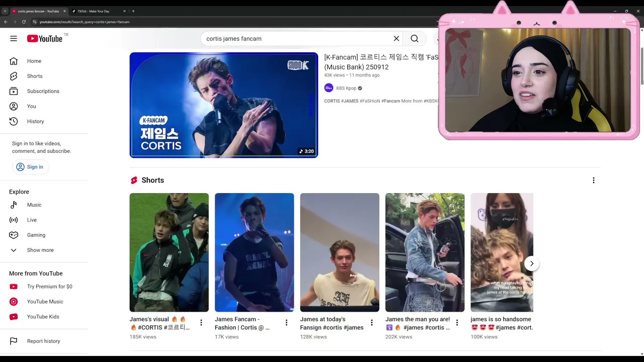Click the "James at today's Fansign" title
This screenshot has width=644, height=362.
332,323
